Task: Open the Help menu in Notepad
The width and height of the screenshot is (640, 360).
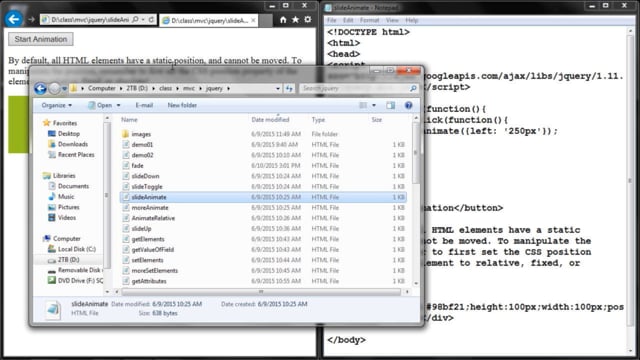Action: 412,20
